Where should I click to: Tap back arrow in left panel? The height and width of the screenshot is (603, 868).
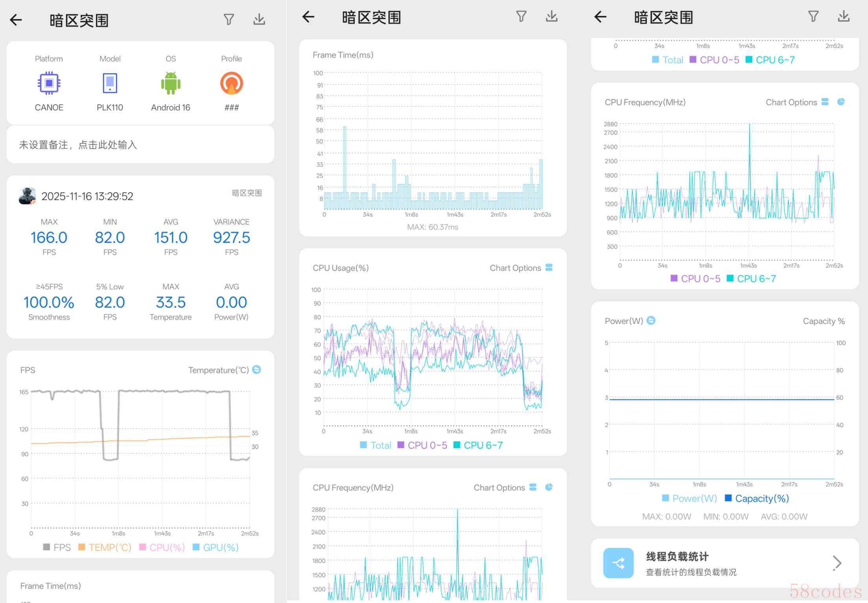coord(16,20)
